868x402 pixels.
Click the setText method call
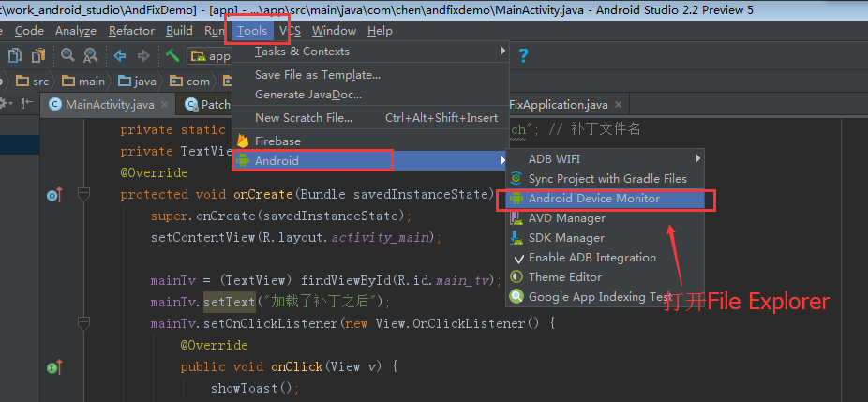click(229, 303)
